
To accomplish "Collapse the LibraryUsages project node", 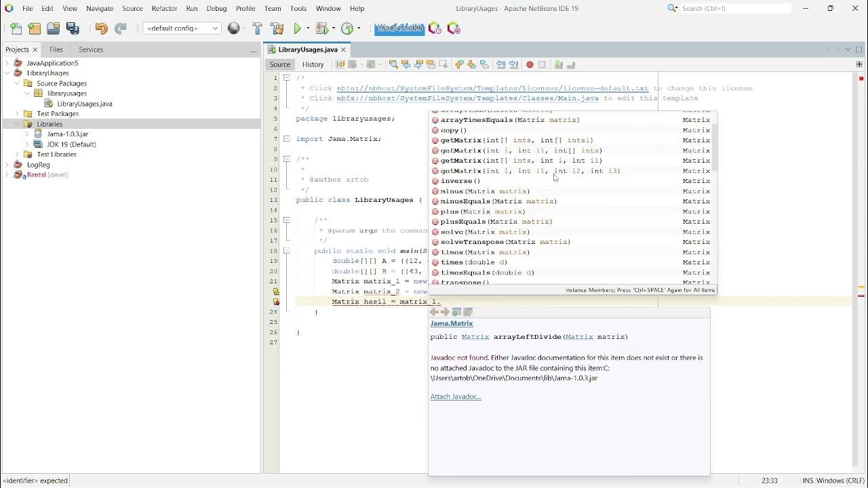I will 7,73.
